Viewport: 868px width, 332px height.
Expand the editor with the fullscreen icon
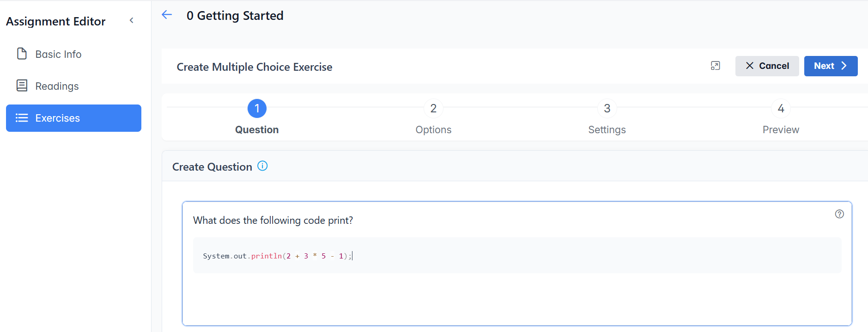point(715,66)
